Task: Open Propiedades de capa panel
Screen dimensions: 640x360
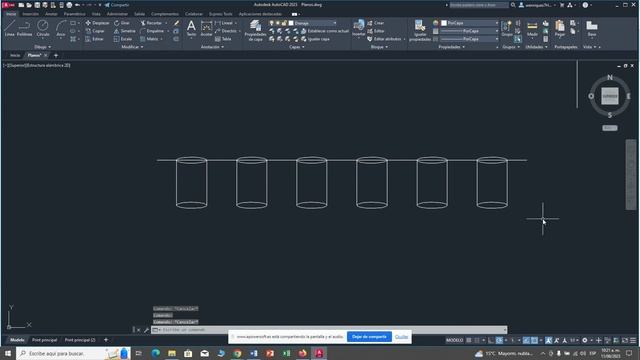Action: coord(256,30)
